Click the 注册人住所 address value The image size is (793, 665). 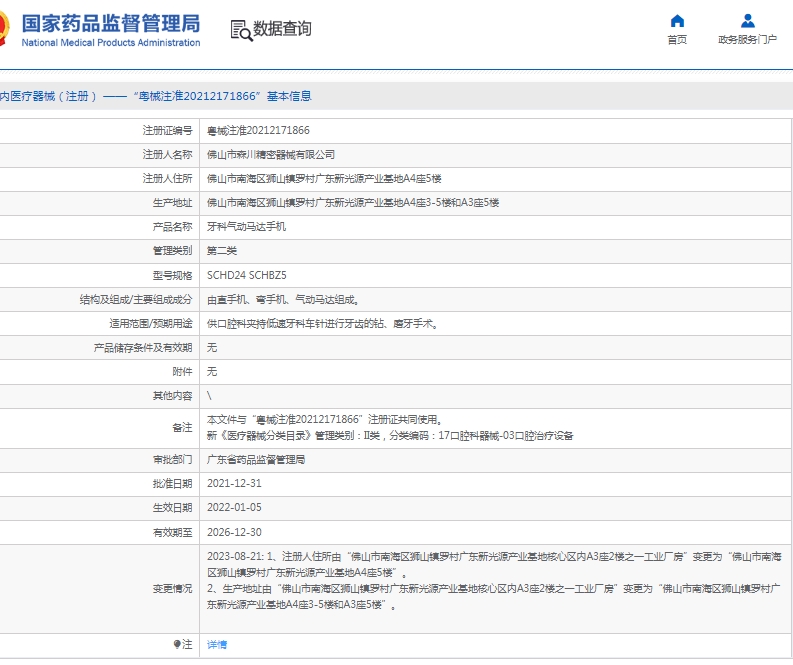(x=324, y=179)
